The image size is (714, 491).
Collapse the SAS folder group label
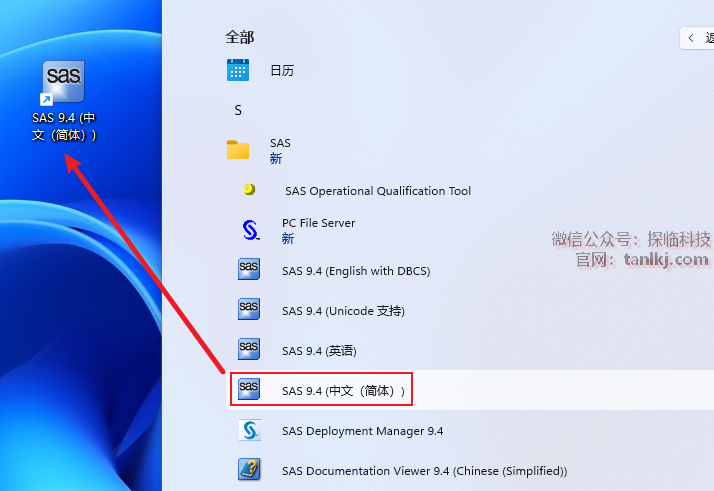280,143
